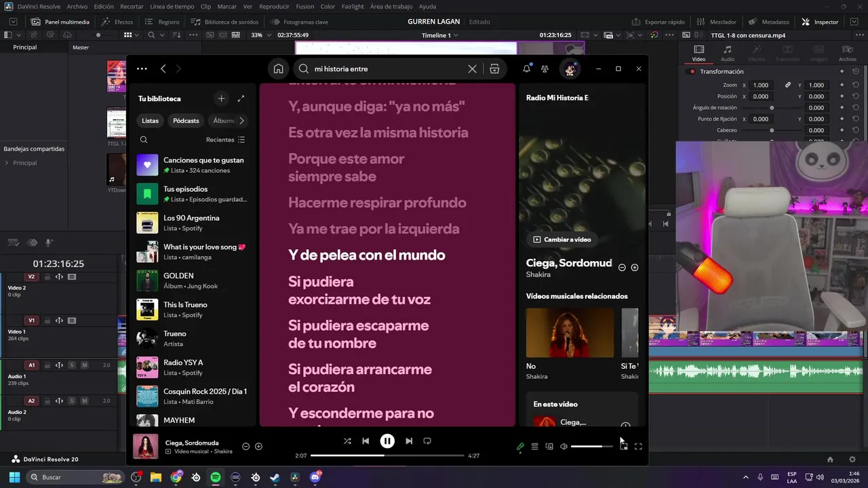Open the Fusion menu
868x488 pixels.
click(305, 6)
